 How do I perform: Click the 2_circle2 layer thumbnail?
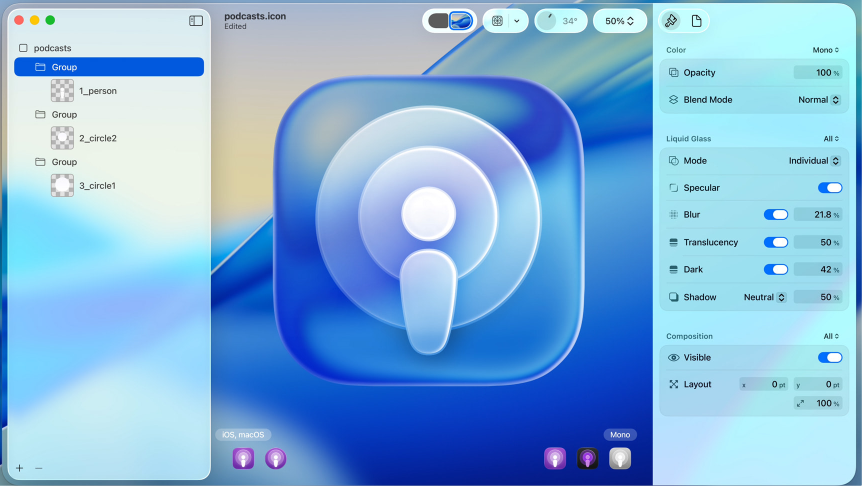[62, 138]
